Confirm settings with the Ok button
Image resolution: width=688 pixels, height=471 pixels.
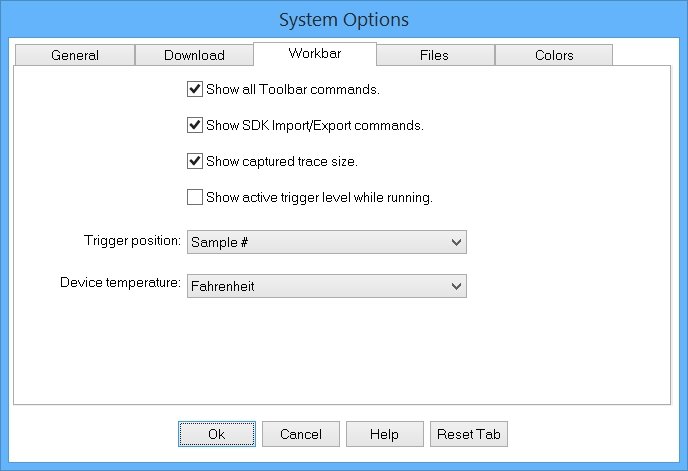click(217, 434)
